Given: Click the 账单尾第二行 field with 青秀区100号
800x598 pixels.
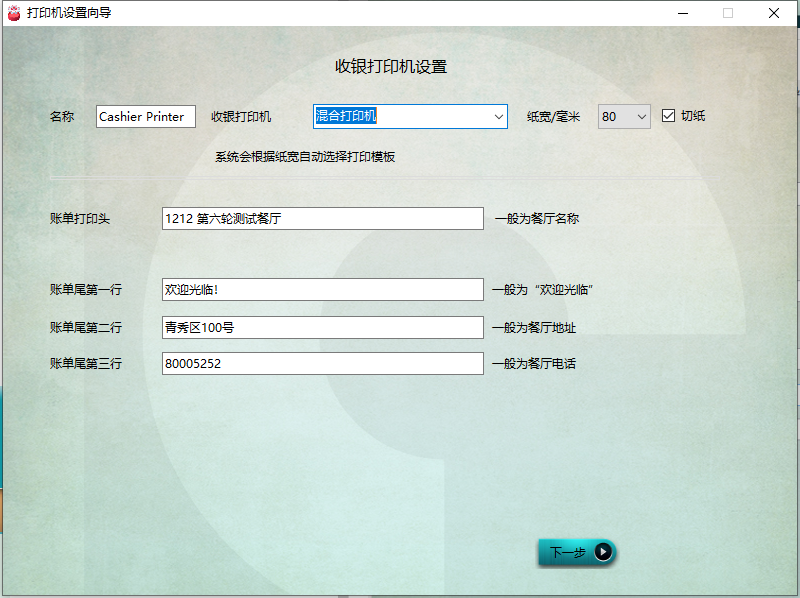Looking at the screenshot, I should click(x=322, y=327).
